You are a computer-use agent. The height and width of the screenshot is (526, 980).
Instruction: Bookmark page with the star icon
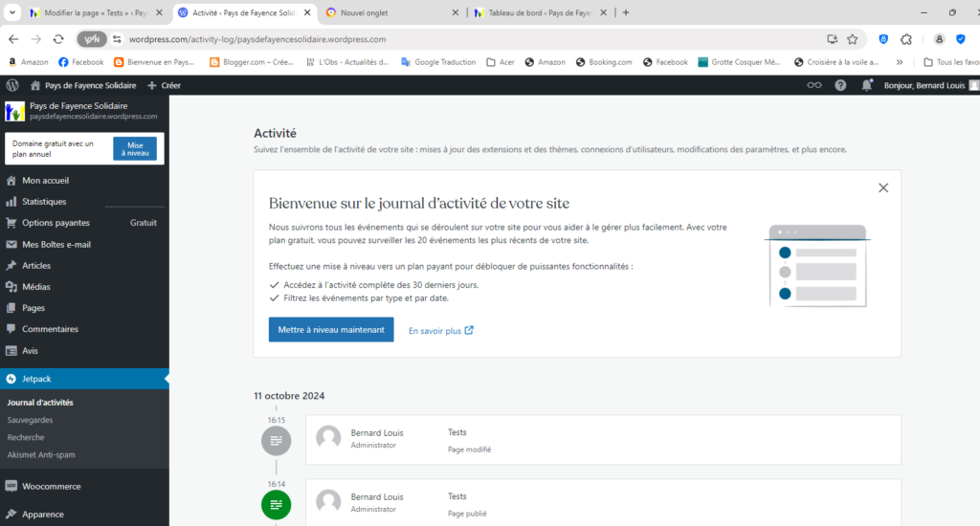coord(852,39)
